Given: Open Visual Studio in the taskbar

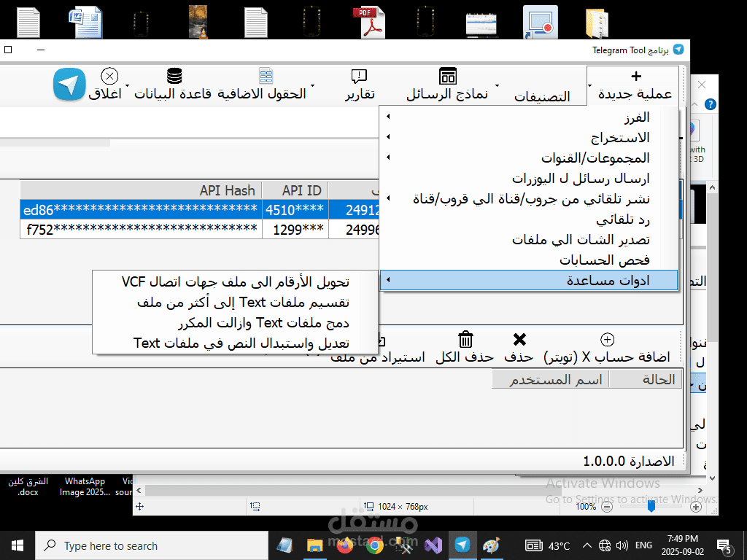Looking at the screenshot, I should [x=433, y=545].
